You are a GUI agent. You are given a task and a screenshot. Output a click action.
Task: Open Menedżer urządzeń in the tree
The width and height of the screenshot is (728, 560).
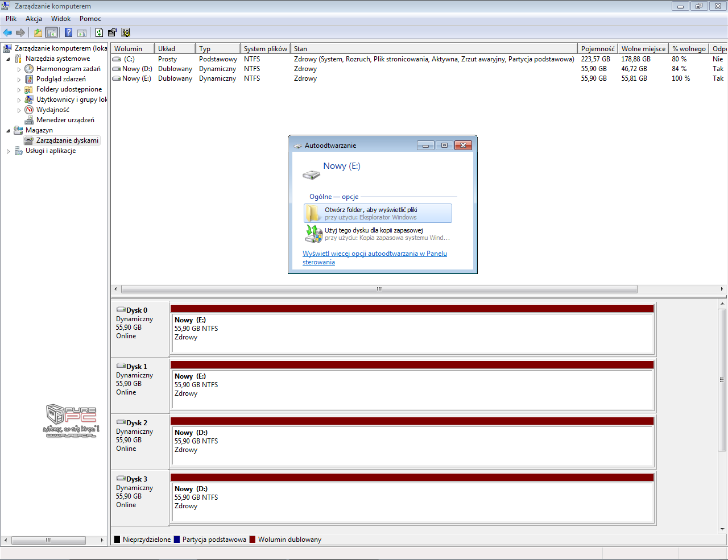(x=65, y=120)
